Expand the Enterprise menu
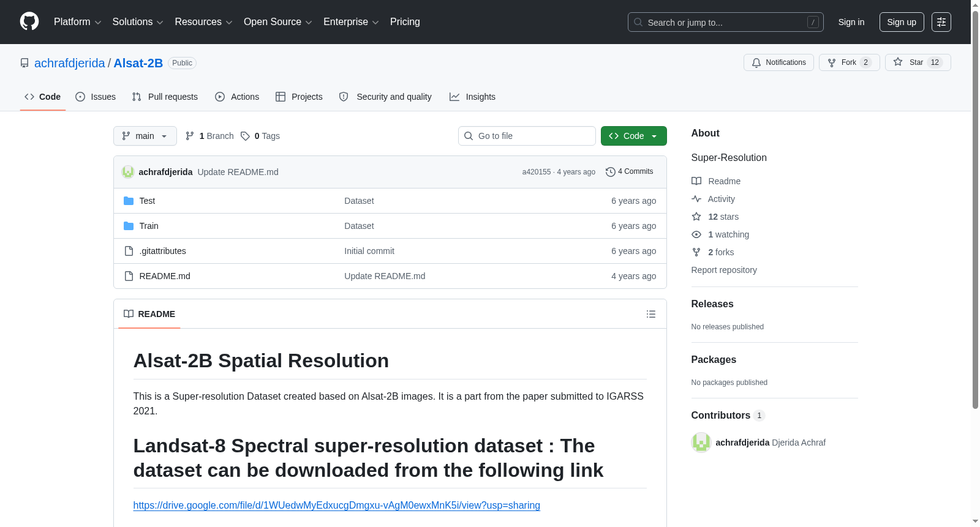The width and height of the screenshot is (980, 527). (351, 22)
